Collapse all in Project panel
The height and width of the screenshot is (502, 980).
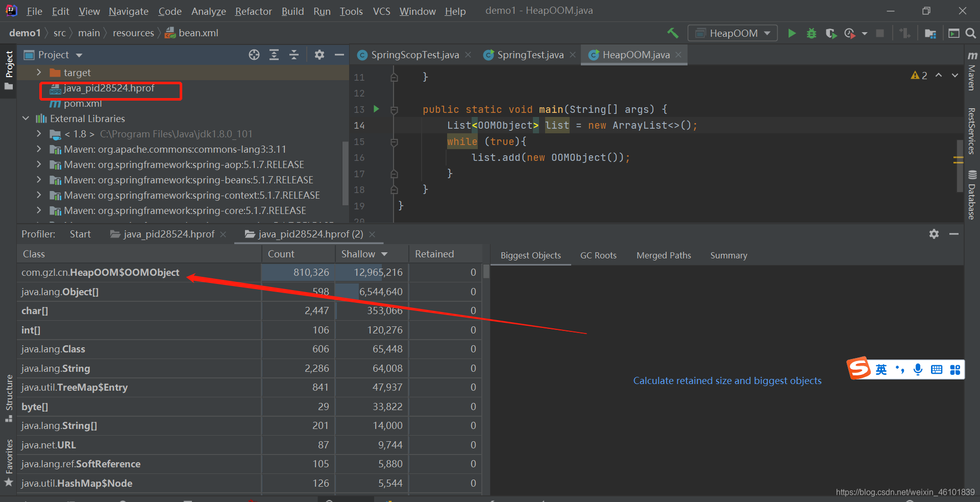coord(294,55)
